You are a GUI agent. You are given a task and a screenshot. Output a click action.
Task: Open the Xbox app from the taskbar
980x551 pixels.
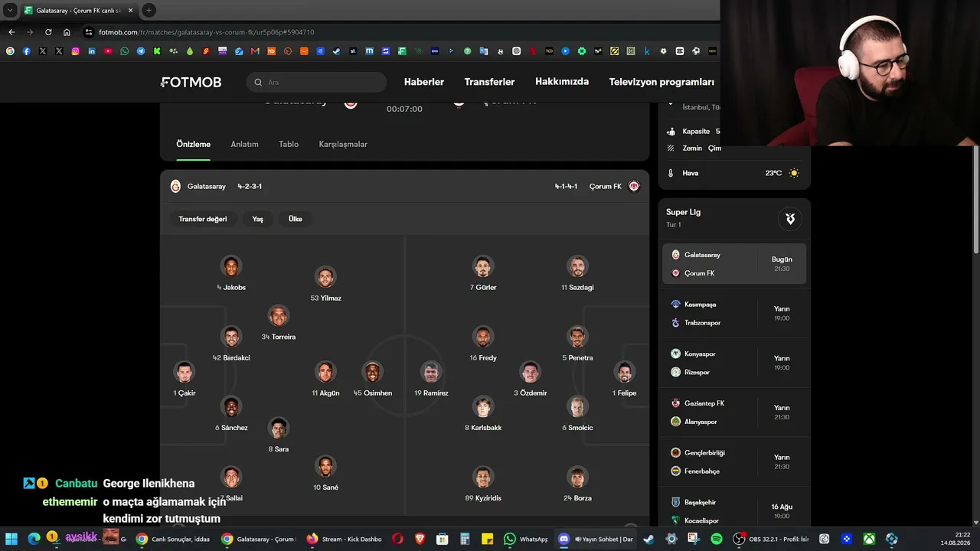click(x=869, y=539)
